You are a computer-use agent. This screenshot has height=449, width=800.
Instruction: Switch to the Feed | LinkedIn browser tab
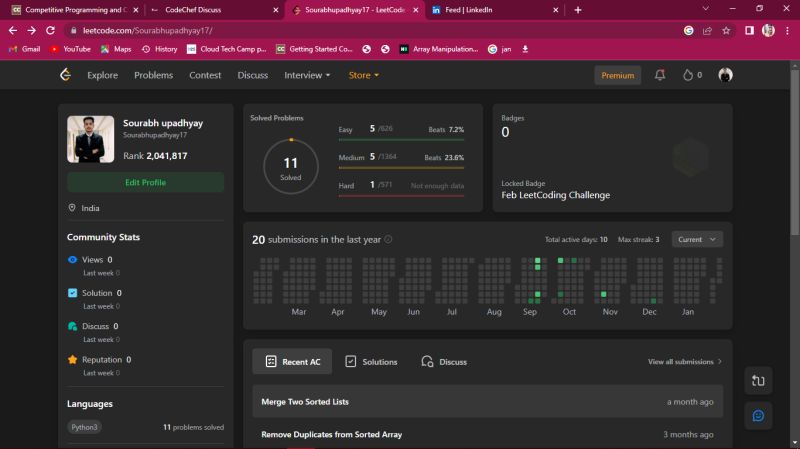tap(494, 10)
